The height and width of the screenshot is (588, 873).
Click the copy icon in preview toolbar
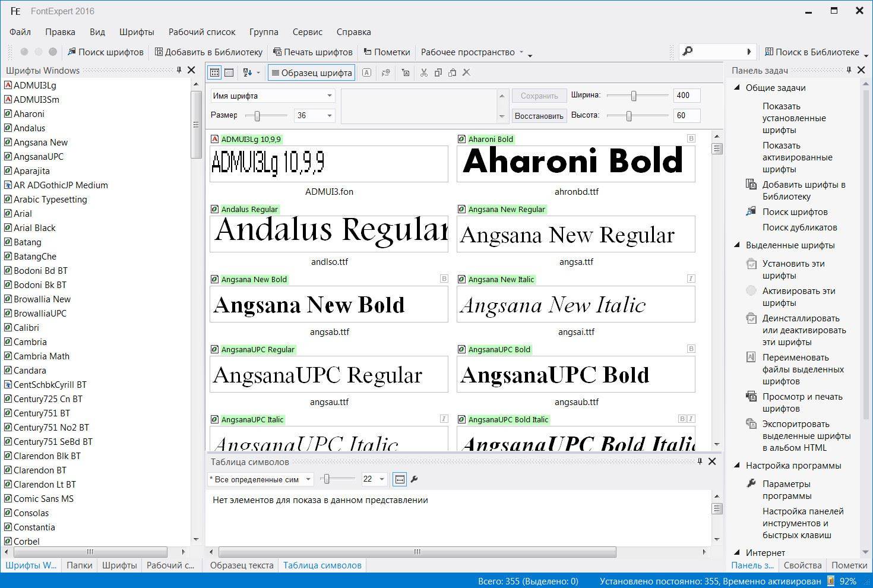pos(438,72)
